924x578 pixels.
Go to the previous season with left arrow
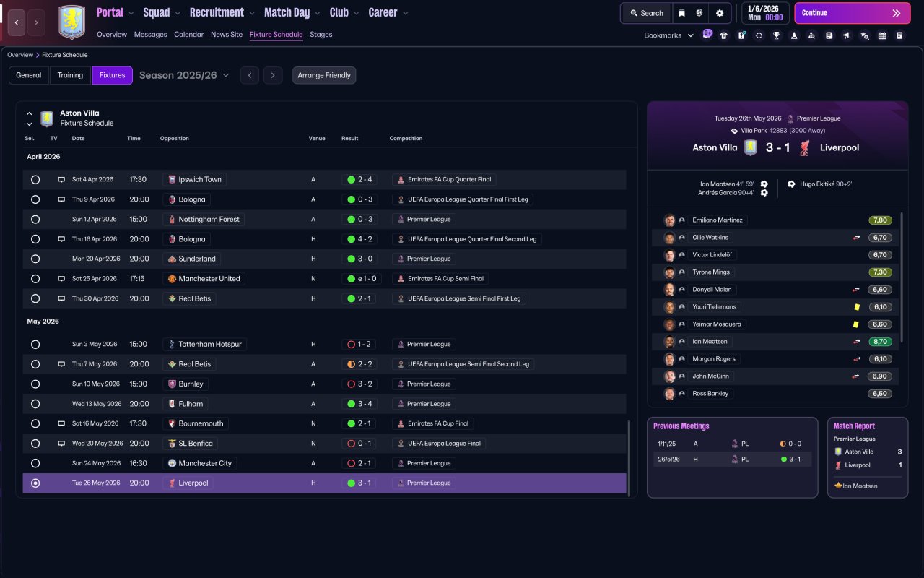pyautogui.click(x=250, y=75)
